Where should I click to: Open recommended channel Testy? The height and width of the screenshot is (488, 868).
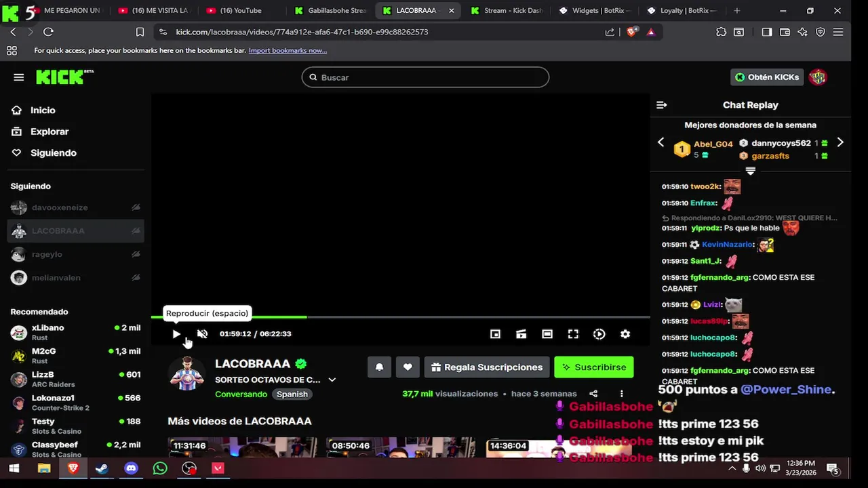75,426
